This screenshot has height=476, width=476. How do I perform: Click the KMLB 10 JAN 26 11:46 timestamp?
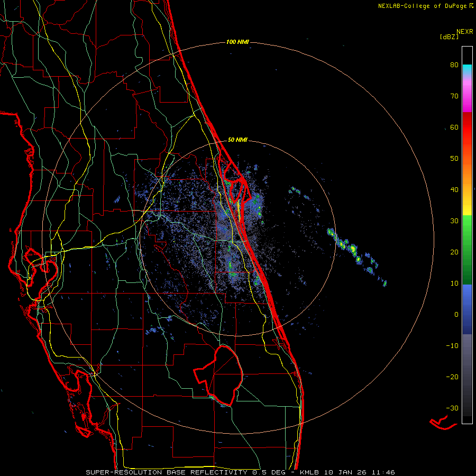pos(347,472)
